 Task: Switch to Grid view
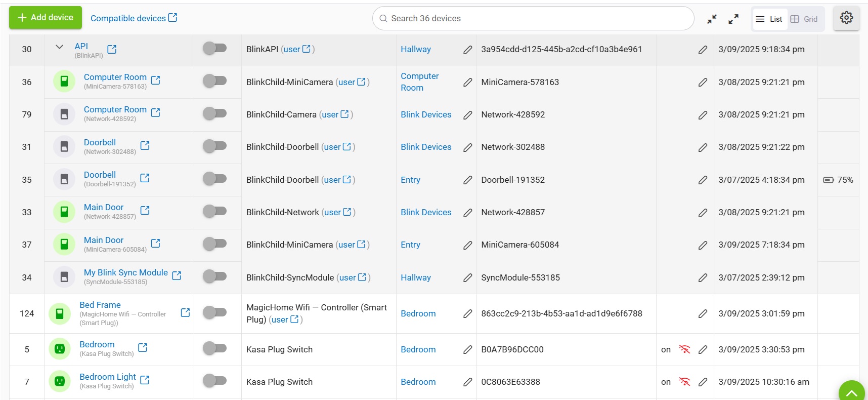click(804, 19)
